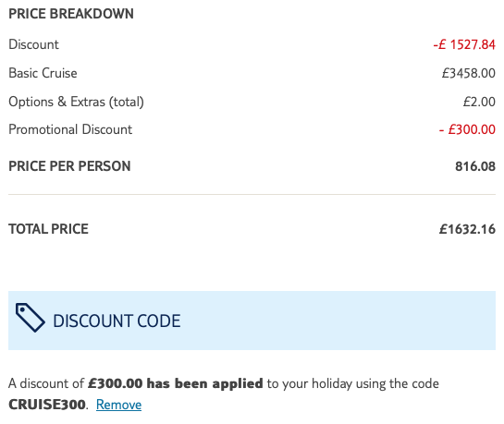
Task: Click the divider line above TOTAL PRICE
Action: click(x=252, y=194)
